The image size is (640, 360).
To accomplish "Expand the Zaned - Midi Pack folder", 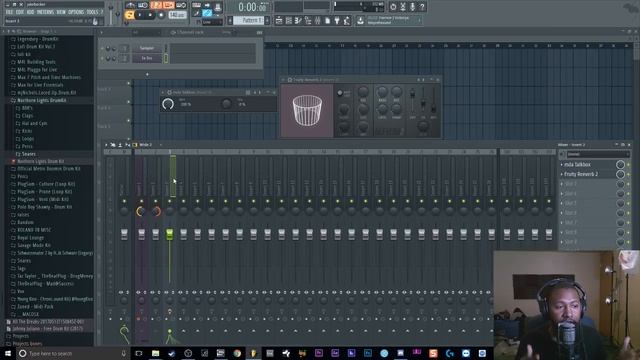I will [35, 307].
